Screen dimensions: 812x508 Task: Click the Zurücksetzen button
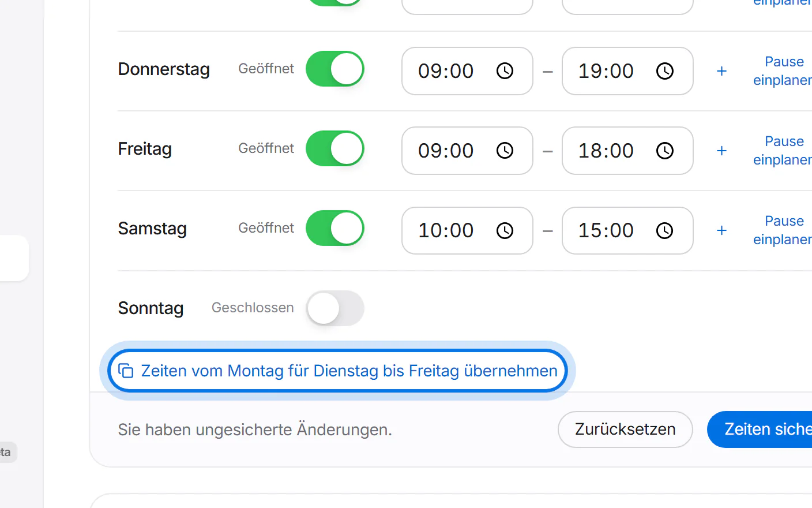point(625,429)
